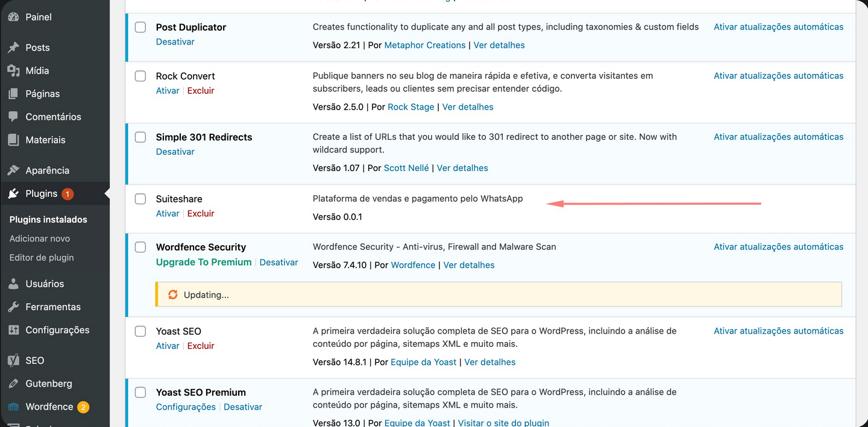Open Mídia via its media icon

[x=13, y=70]
